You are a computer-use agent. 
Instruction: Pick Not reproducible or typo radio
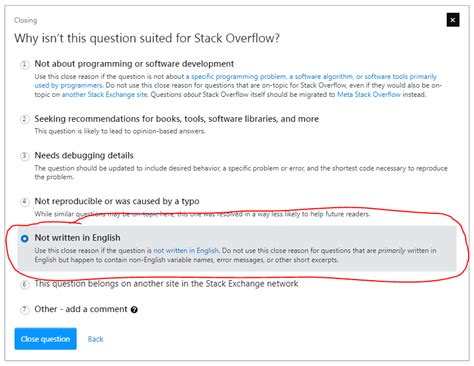[24, 202]
